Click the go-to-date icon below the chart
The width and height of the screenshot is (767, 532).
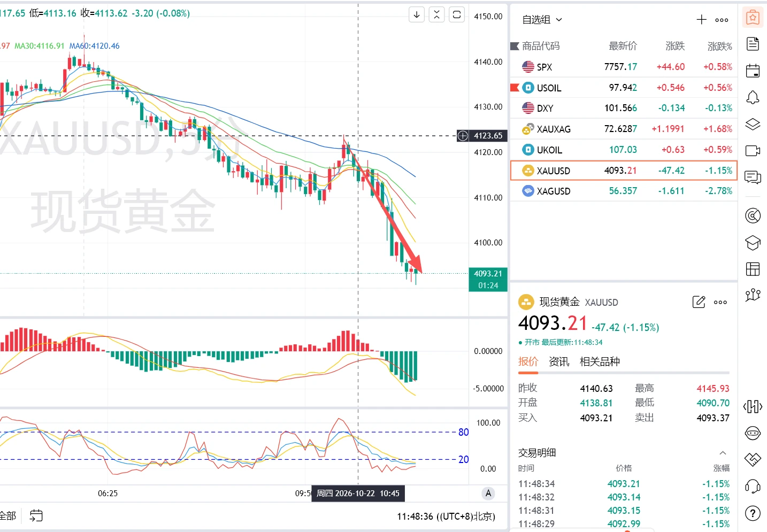point(36,515)
